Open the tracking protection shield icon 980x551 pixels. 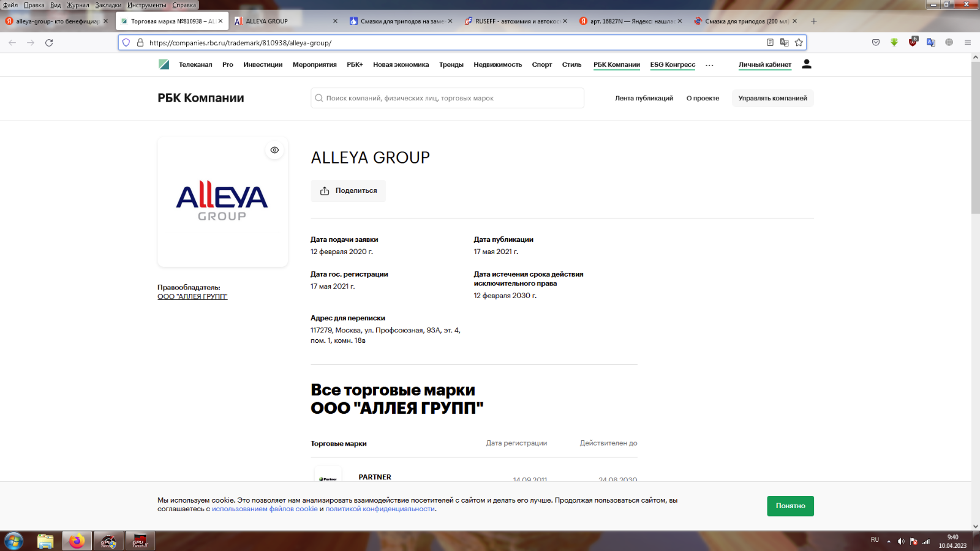(126, 43)
